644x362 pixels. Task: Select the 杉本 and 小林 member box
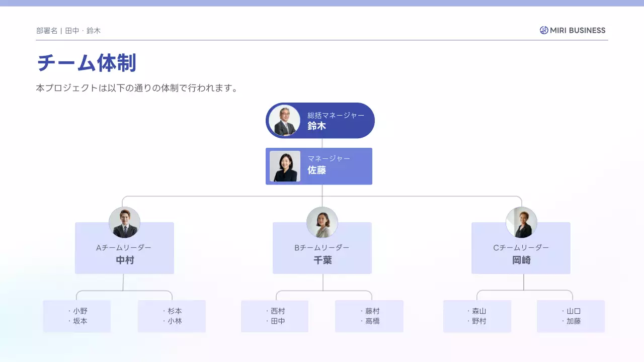(x=172, y=316)
